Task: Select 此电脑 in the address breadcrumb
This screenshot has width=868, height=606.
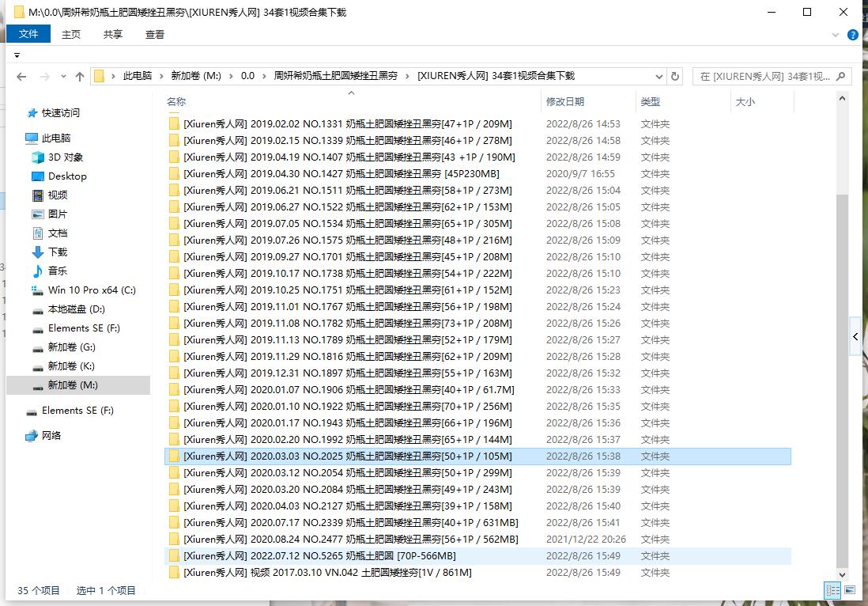Action: [138, 76]
